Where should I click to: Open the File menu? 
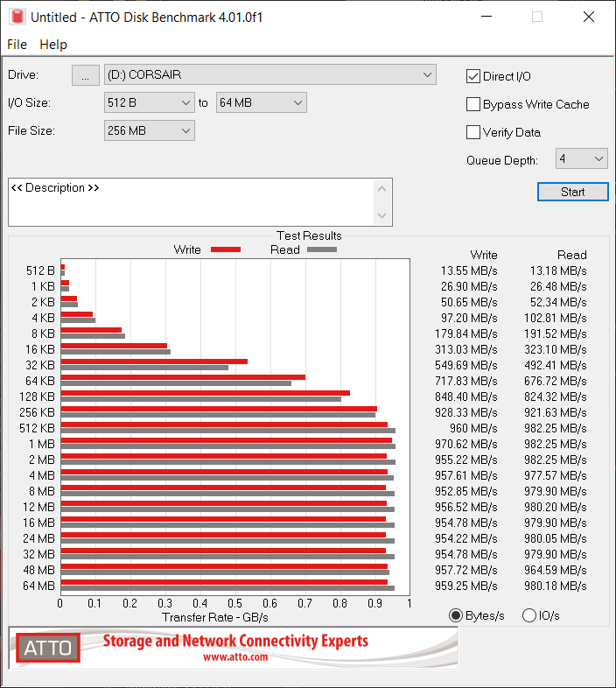(x=17, y=45)
